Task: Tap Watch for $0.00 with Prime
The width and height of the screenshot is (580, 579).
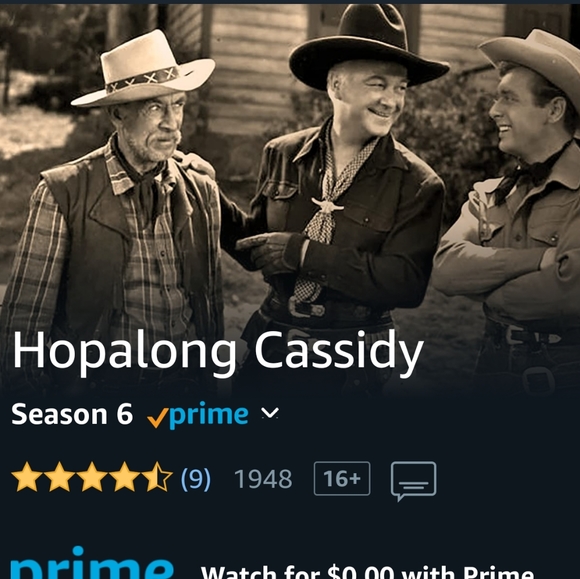Action: (366, 572)
